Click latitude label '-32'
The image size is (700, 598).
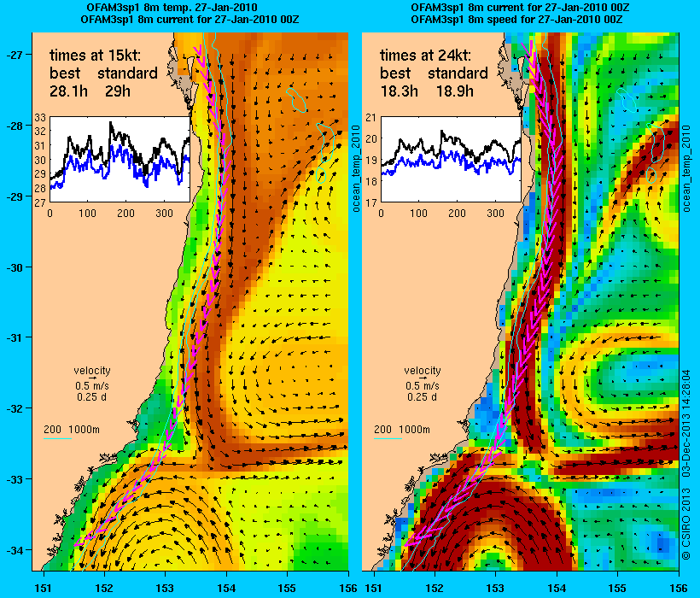14,408
